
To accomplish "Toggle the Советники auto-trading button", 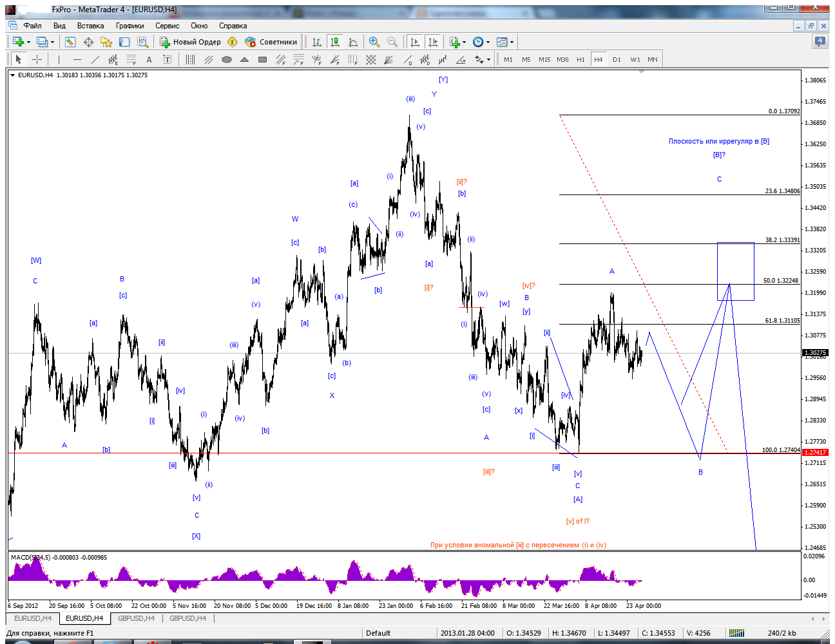I will click(271, 42).
